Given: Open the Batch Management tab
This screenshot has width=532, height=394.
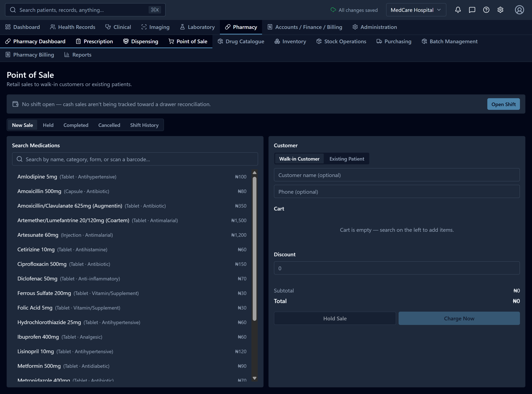Looking at the screenshot, I should tap(449, 41).
